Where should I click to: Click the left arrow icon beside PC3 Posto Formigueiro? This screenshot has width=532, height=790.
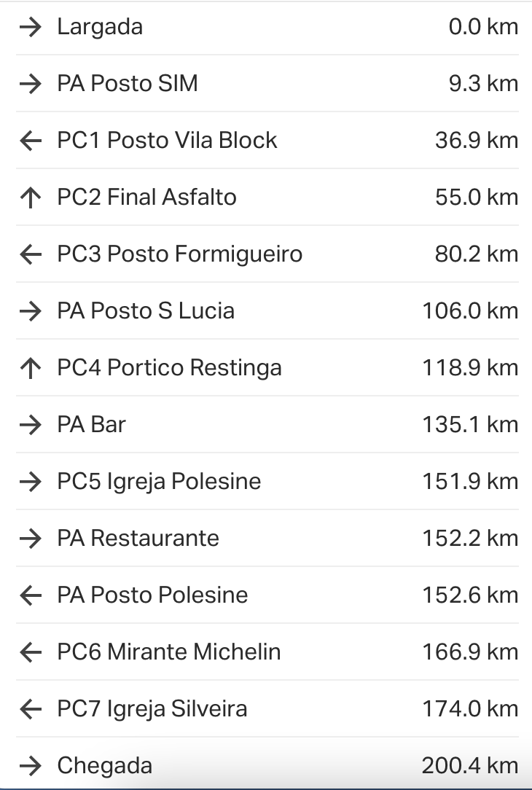click(30, 254)
